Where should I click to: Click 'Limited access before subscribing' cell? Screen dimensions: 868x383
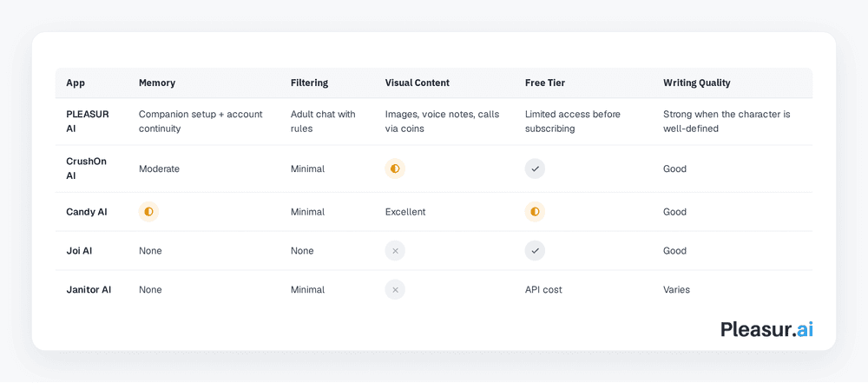[x=573, y=122]
